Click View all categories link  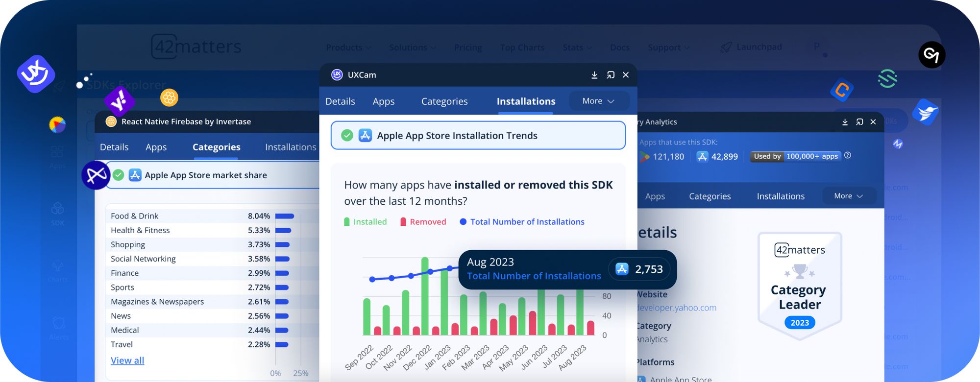pyautogui.click(x=127, y=360)
